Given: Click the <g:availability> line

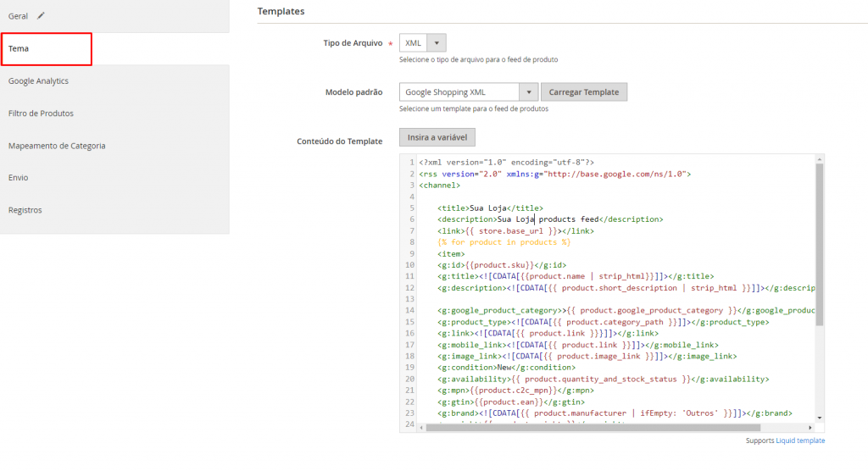Looking at the screenshot, I should [604, 380].
